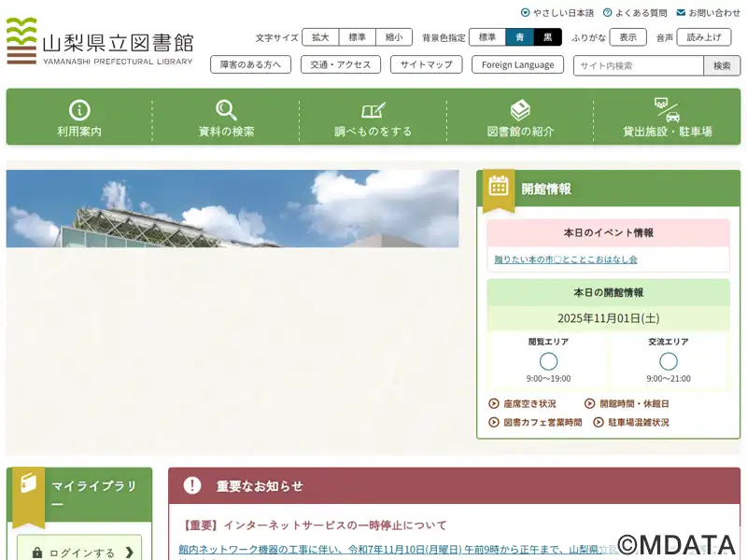
Task: Click the 資料の検索 magnifier icon
Action: pos(226,110)
